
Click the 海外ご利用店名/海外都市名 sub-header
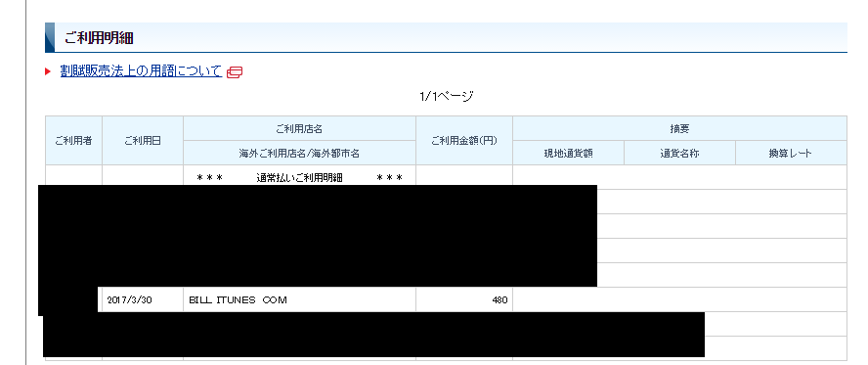pos(299,153)
